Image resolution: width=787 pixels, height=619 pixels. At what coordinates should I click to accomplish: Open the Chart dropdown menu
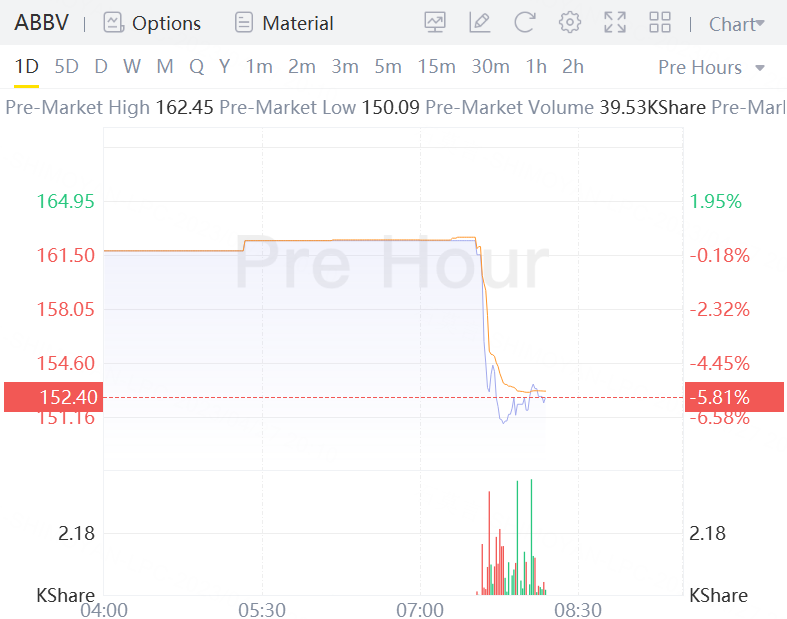click(736, 24)
